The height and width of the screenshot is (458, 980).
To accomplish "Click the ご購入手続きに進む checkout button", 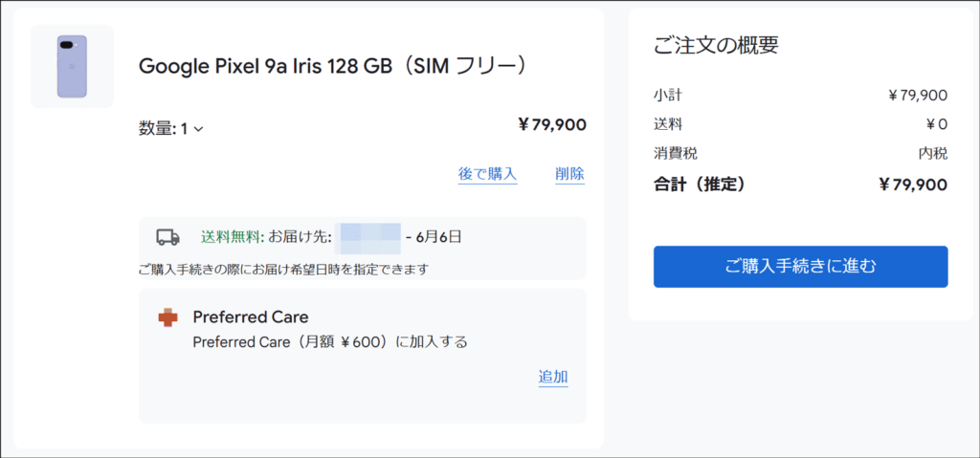I will click(x=801, y=267).
